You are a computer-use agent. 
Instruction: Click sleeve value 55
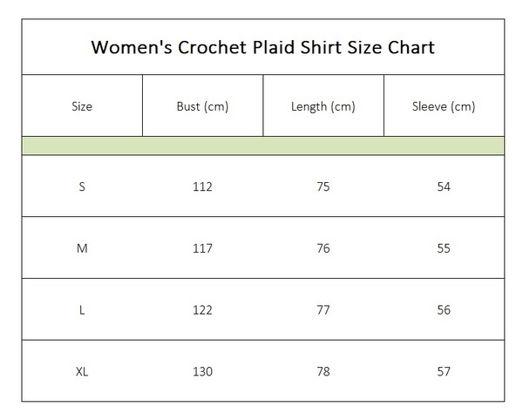(444, 248)
